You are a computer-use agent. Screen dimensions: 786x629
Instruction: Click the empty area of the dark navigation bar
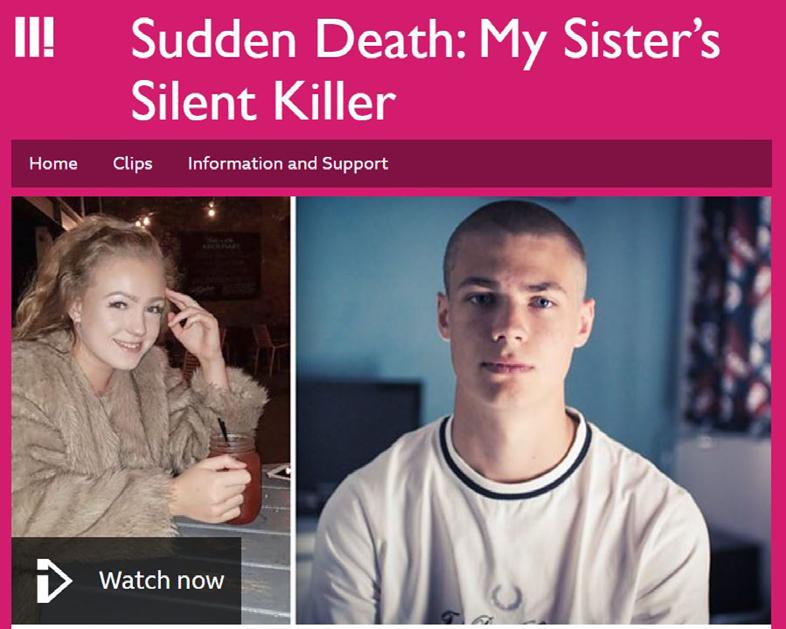pos(579,163)
